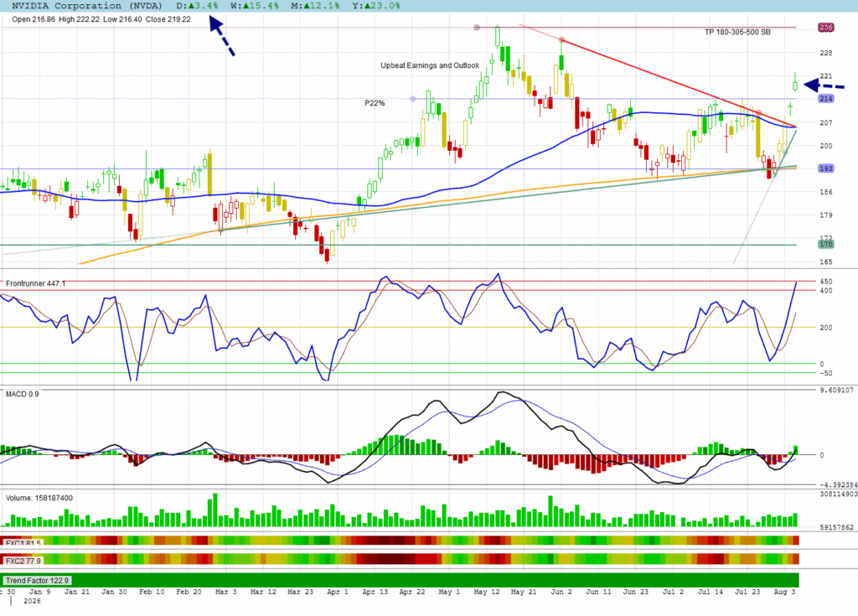Select the daily change D: 3.4% value
This screenshot has width=858, height=616.
(197, 6)
